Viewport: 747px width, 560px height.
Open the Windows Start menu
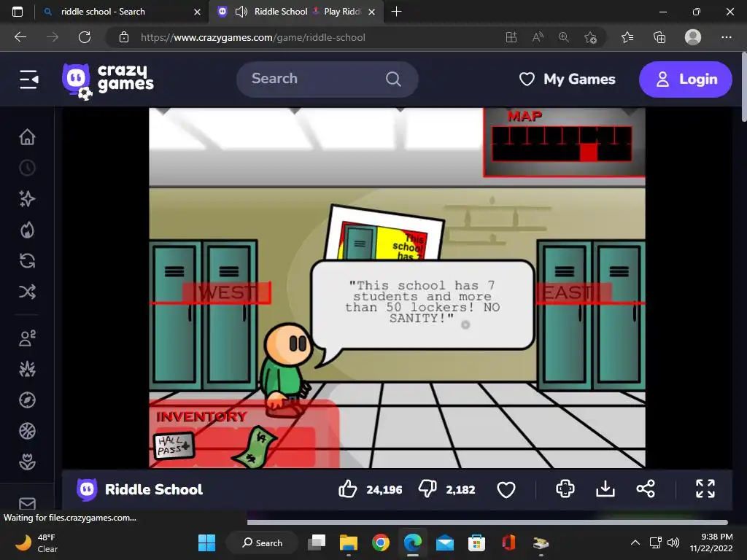206,542
